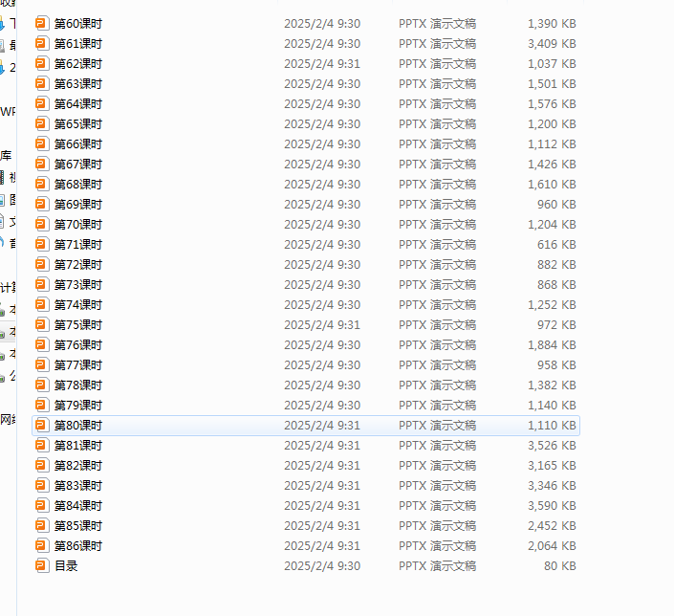
Task: Click the 1,112 KB size cell
Action: pyautogui.click(x=552, y=143)
